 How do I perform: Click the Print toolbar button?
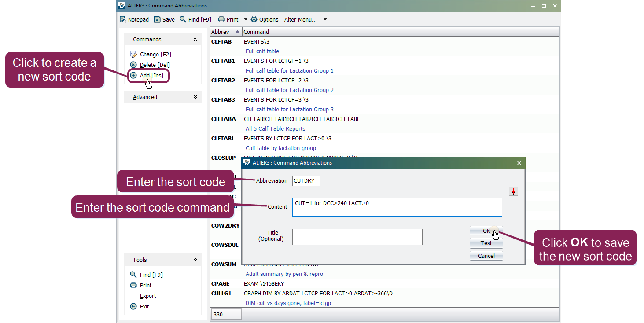point(228,19)
